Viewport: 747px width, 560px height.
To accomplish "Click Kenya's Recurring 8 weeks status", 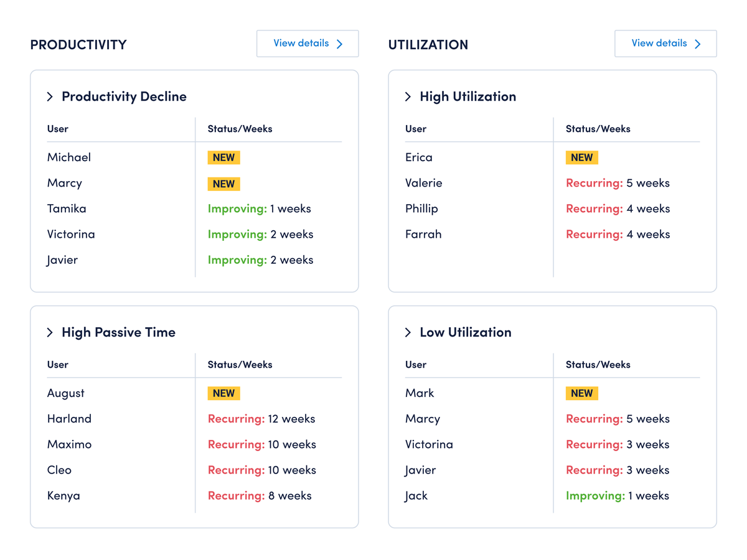I will click(260, 496).
